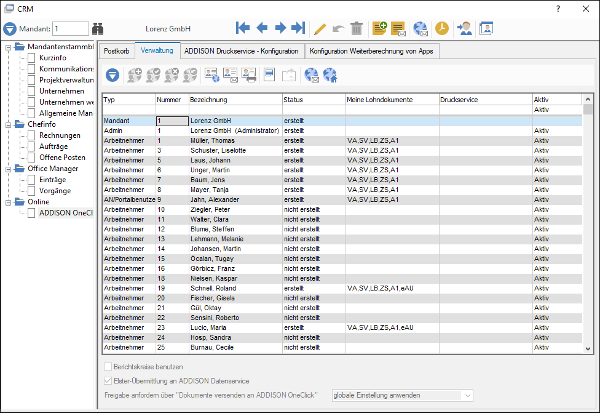
Task: Click the greyed clipboard icon
Action: click(x=289, y=75)
